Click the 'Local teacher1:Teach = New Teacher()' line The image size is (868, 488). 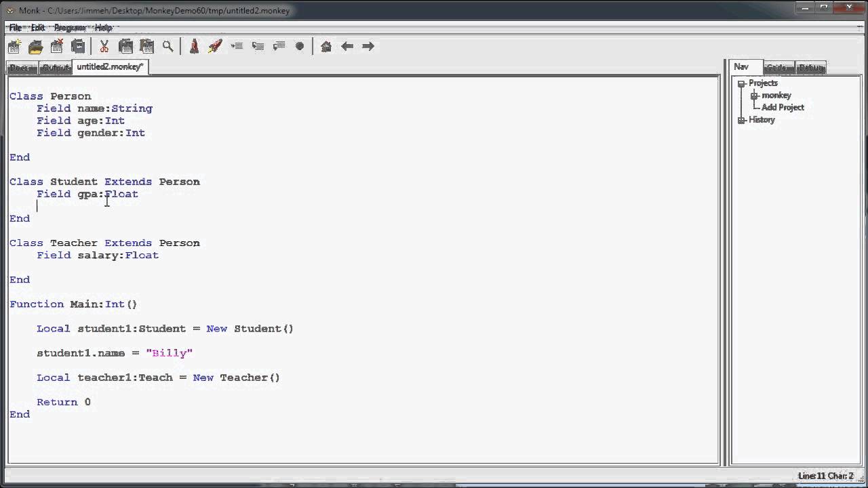tap(158, 378)
